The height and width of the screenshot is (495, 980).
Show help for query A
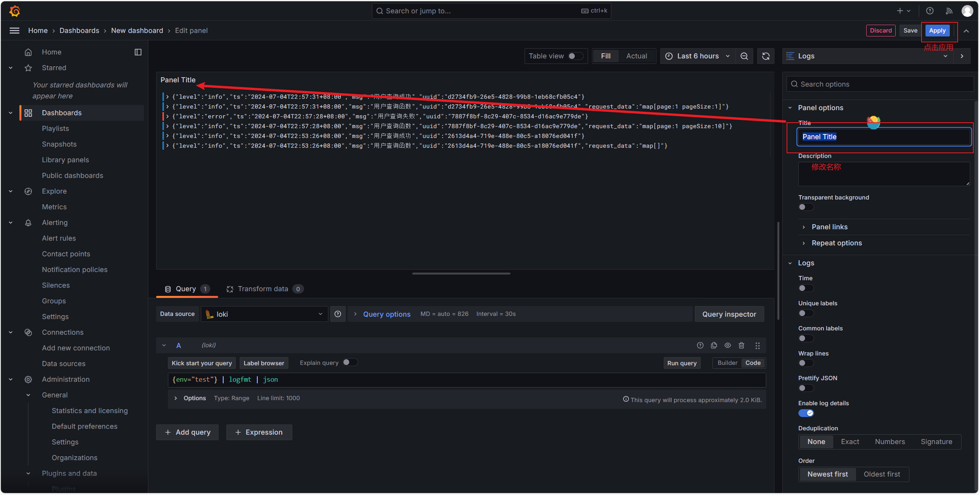coord(700,345)
